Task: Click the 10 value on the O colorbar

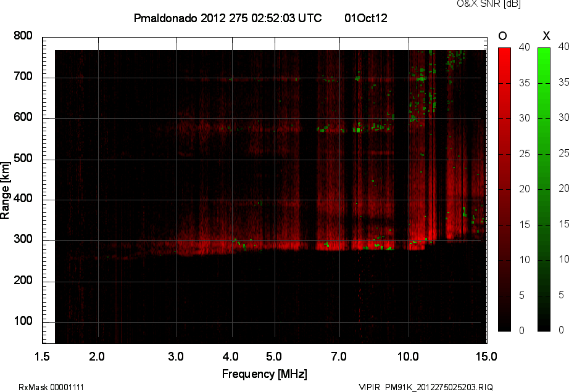Action: pos(525,259)
